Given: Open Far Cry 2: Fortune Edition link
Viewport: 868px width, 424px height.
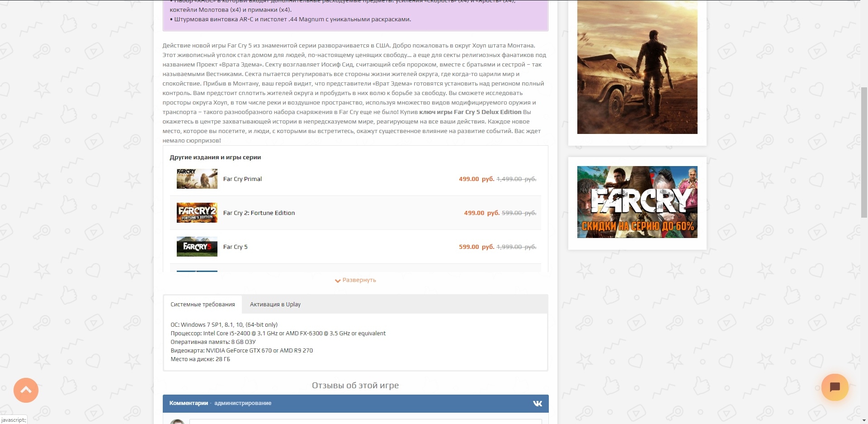Looking at the screenshot, I should pos(259,213).
